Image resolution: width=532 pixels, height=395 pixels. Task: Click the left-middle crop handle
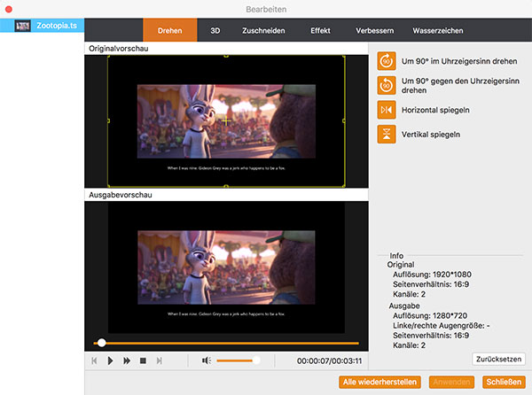[108, 121]
